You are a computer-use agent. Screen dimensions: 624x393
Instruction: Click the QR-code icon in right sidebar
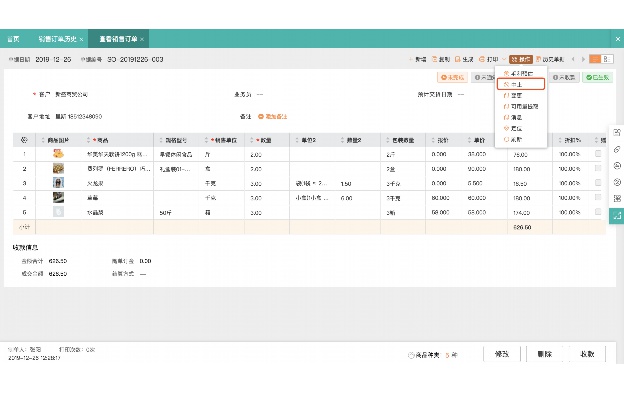617,198
